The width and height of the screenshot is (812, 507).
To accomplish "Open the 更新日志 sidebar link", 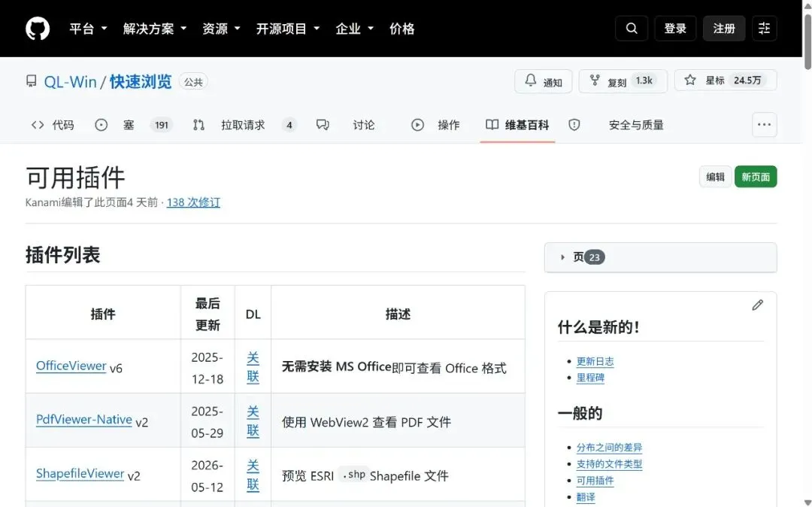I will [595, 362].
